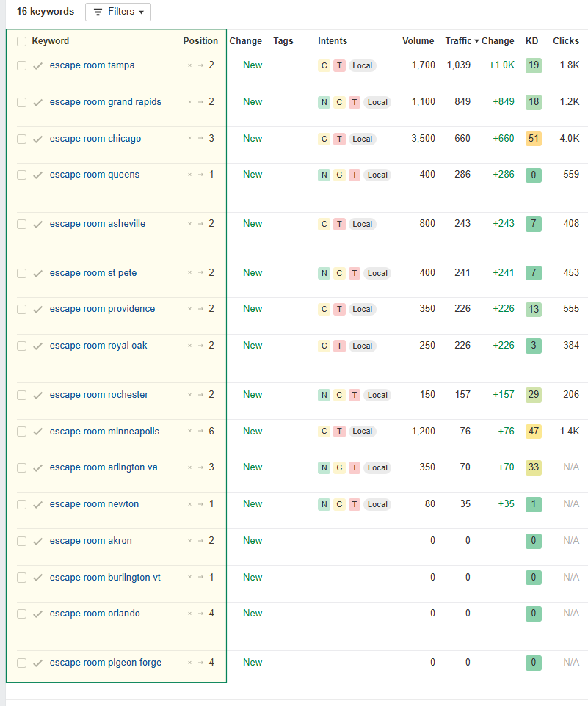This screenshot has height=706, width=588.
Task: Click the T intent badge for escape room tampa
Action: point(339,66)
